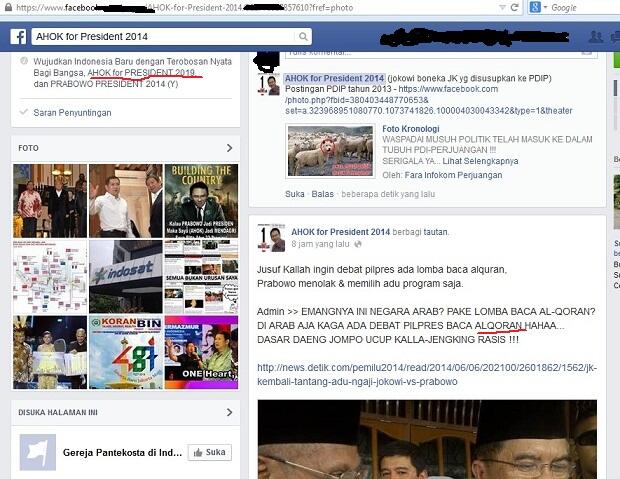Image resolution: width=620 pixels, height=479 pixels.
Task: Click the search magnifier icon
Action: point(303,37)
